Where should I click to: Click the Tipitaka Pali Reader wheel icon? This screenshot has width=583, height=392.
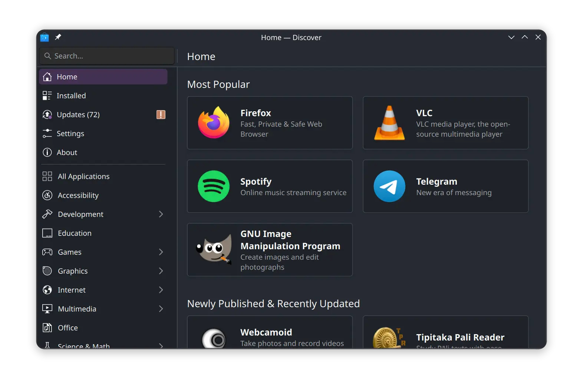click(389, 338)
